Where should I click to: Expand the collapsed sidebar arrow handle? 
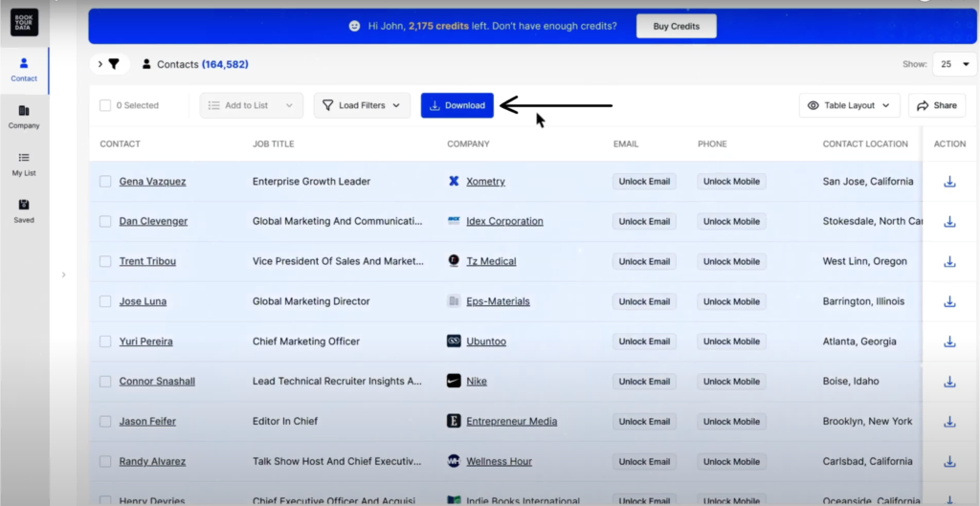pyautogui.click(x=63, y=275)
